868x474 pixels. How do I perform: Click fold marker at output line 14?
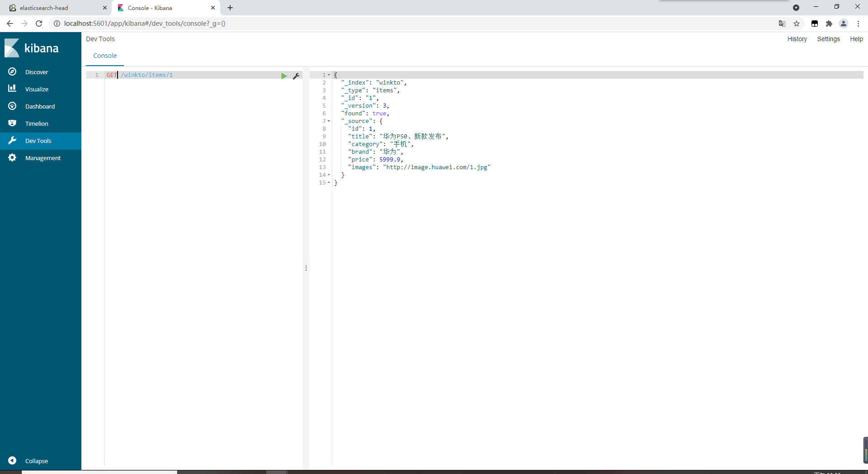pos(329,175)
